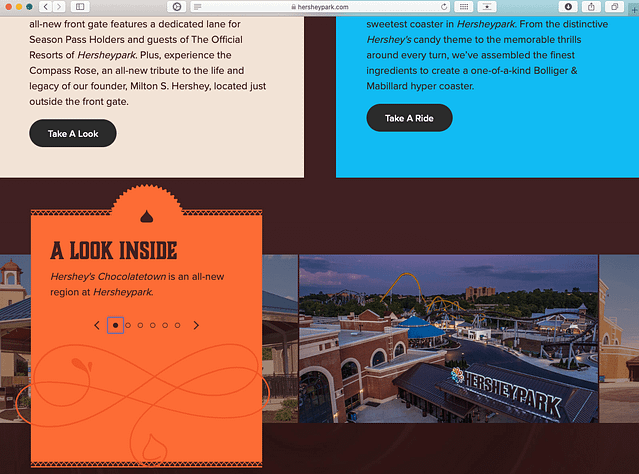This screenshot has height=474, width=639.
Task: Open the Hersheypark aerial dusk photo
Action: coord(448,339)
